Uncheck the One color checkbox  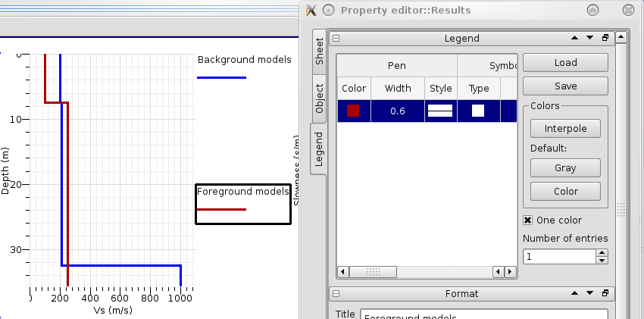tap(528, 220)
